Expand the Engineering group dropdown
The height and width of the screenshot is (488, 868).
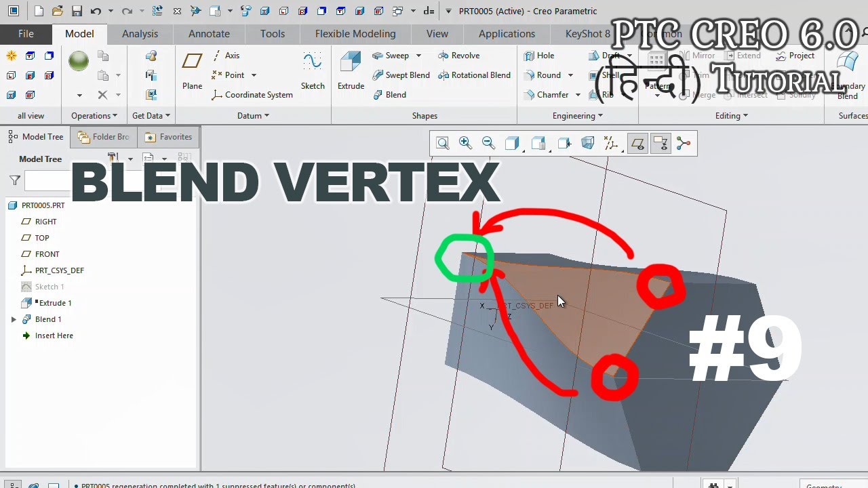pyautogui.click(x=577, y=116)
